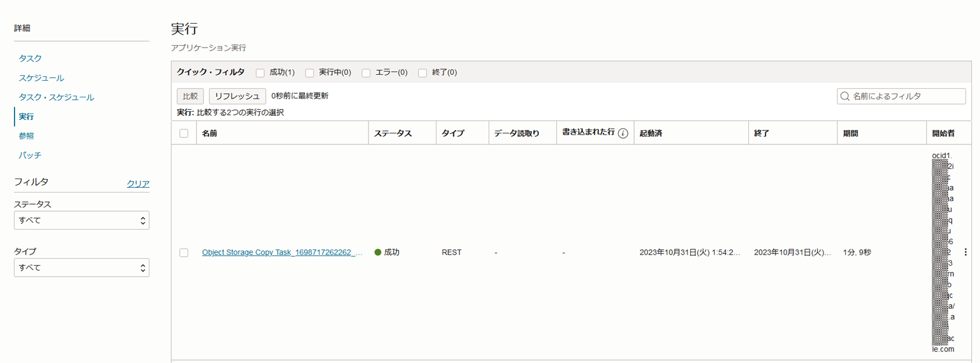Screen dimensions: 980x363
Task: Open the Object Storage Copy Task run link
Action: pyautogui.click(x=282, y=252)
